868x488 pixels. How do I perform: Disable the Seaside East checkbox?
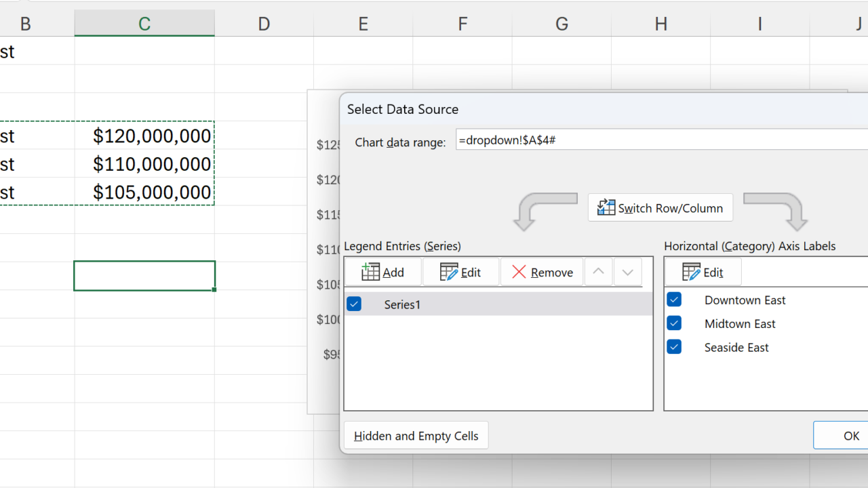[674, 347]
